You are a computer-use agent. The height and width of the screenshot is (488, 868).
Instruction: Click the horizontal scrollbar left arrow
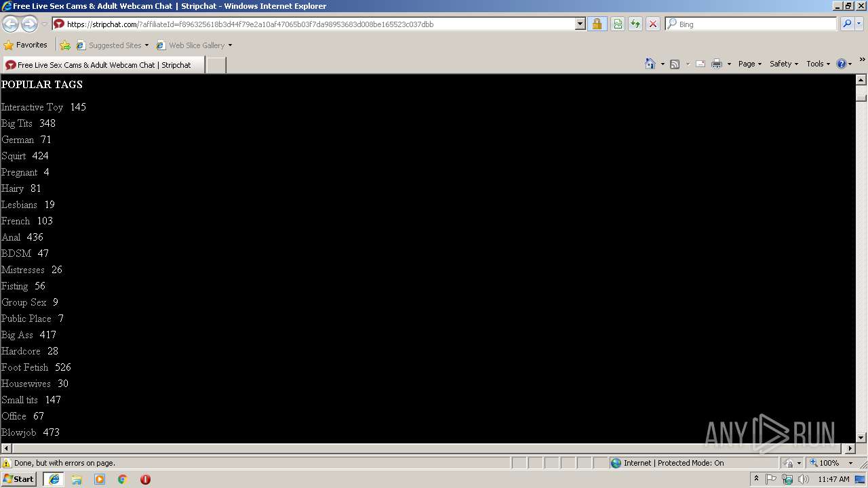[7, 448]
